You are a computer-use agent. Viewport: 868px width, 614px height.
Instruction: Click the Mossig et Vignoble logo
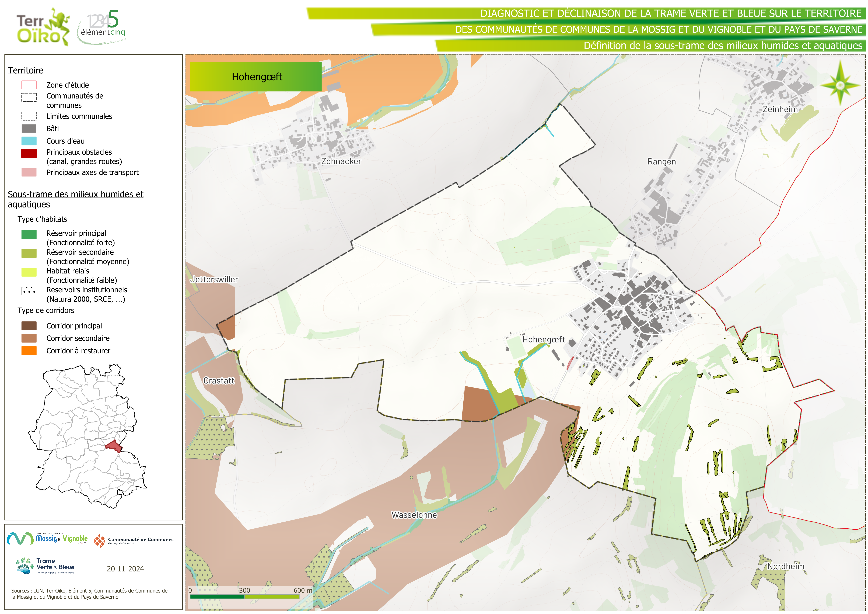tap(47, 538)
